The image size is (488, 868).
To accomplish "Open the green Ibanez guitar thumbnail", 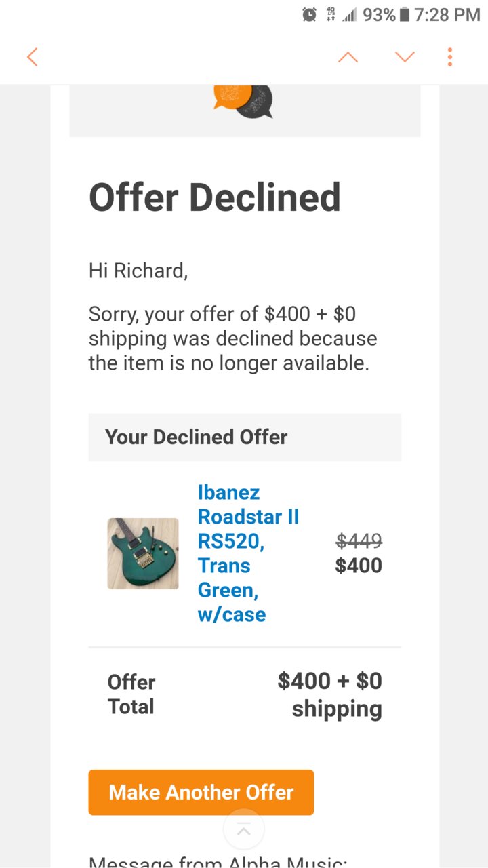I will pos(143,553).
